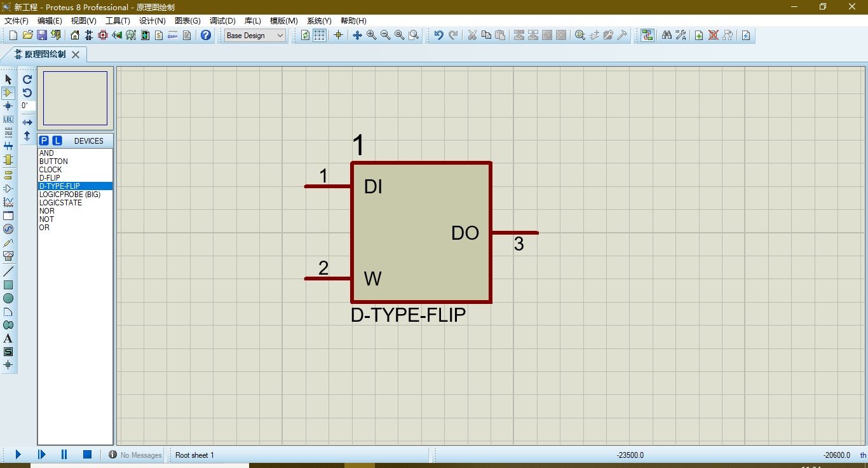Rotate clockwise with the arrow icon
This screenshot has height=468, width=868.
point(27,79)
